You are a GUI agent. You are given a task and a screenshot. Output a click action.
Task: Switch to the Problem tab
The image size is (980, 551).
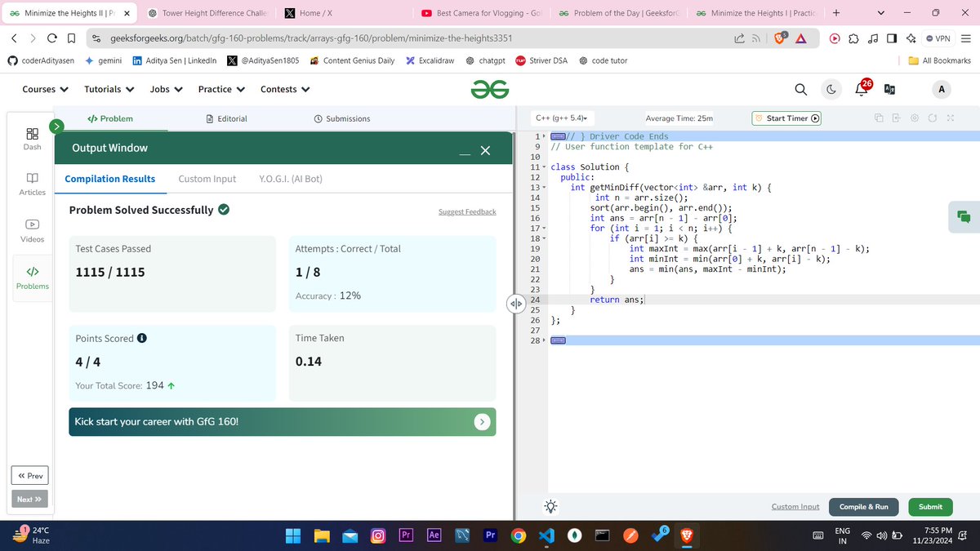tap(110, 118)
